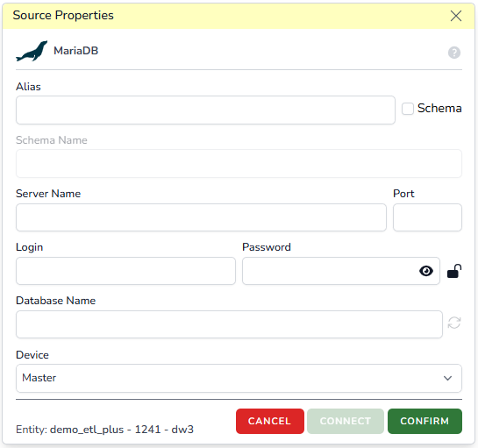Click the Confirm button

(x=424, y=421)
